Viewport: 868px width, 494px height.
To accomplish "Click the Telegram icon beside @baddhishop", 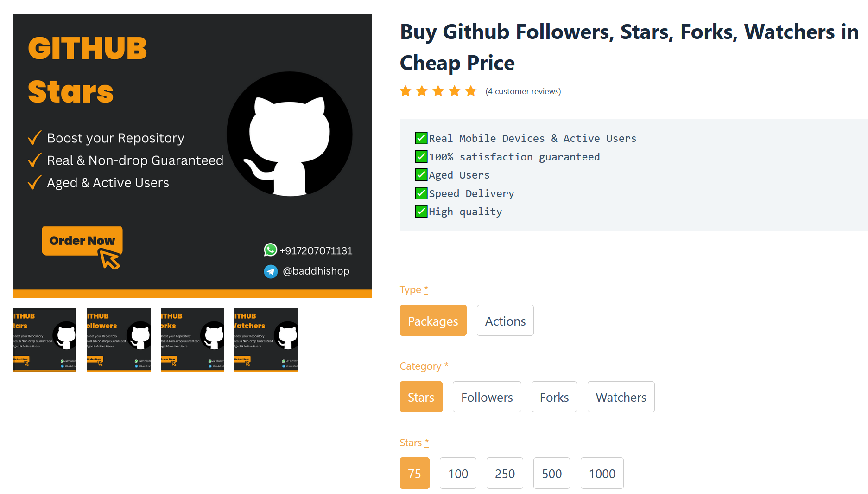I will pyautogui.click(x=271, y=271).
